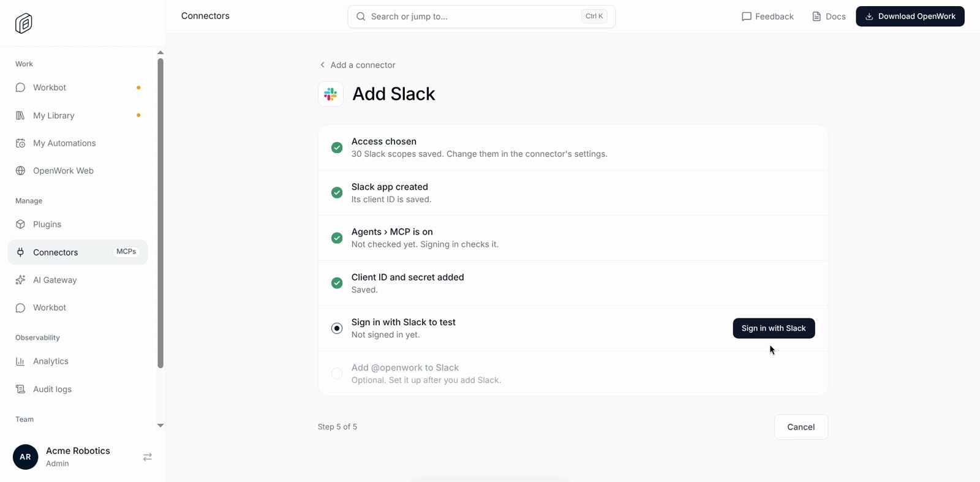Click the Connectors plug icon
This screenshot has width=980, height=482.
(x=20, y=252)
